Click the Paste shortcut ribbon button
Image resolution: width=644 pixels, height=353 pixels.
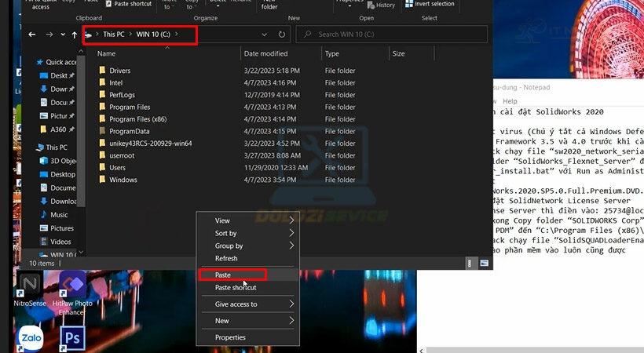133,5
